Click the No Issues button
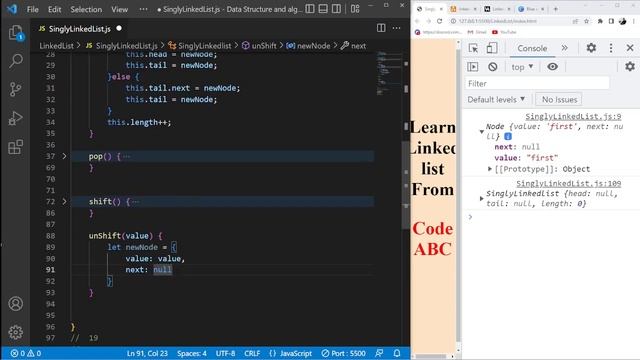This screenshot has height=360, width=640. click(559, 100)
